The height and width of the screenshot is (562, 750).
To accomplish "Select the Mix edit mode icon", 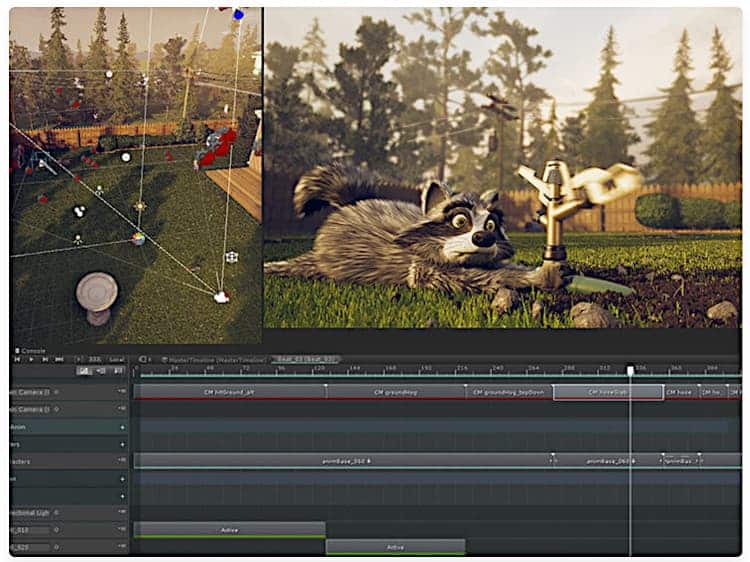I will (84, 371).
